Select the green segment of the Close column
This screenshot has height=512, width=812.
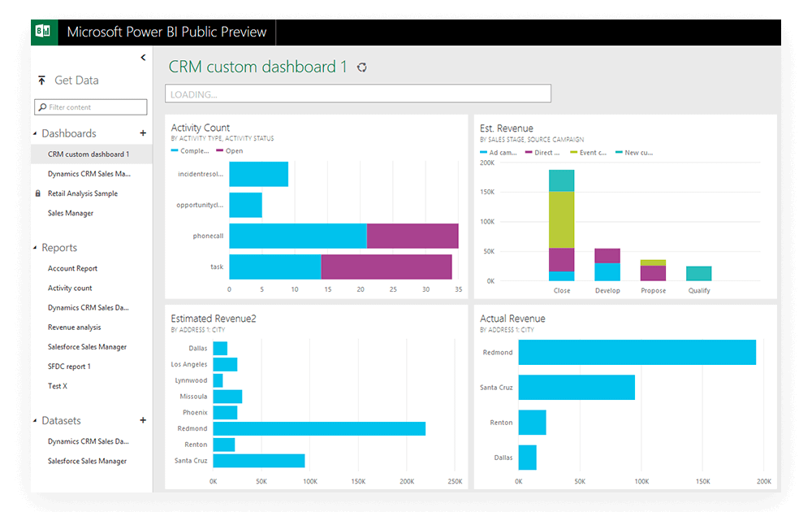click(x=561, y=219)
